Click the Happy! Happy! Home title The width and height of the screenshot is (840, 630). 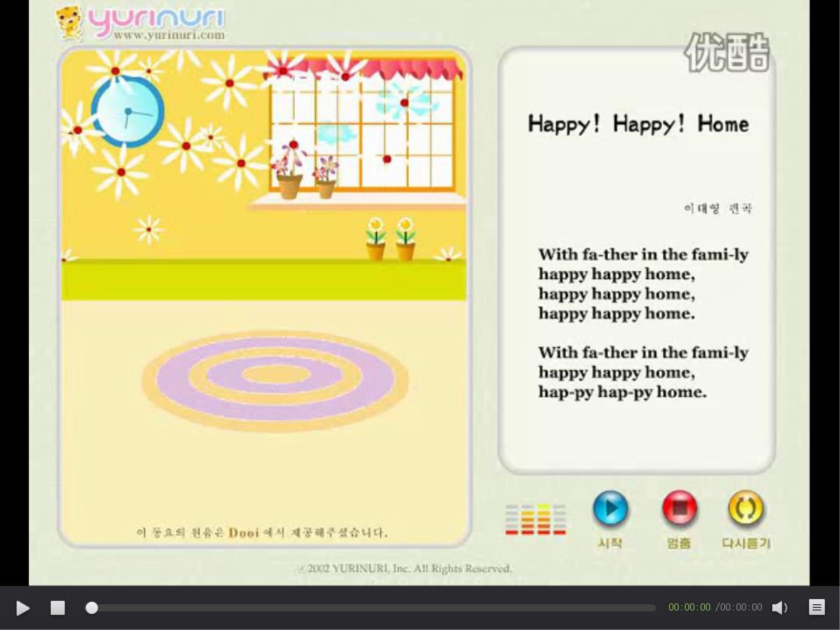click(x=638, y=124)
